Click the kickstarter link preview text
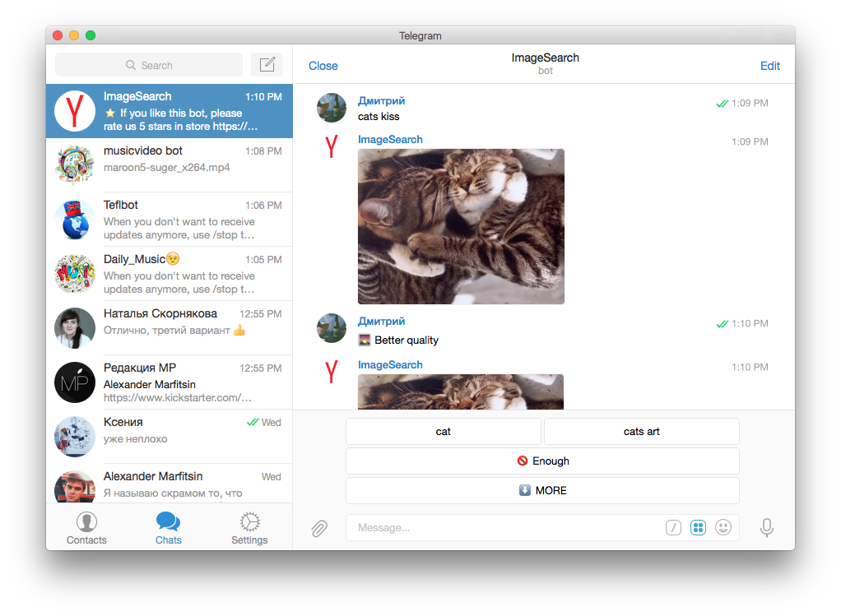This screenshot has height=616, width=841. point(177,398)
